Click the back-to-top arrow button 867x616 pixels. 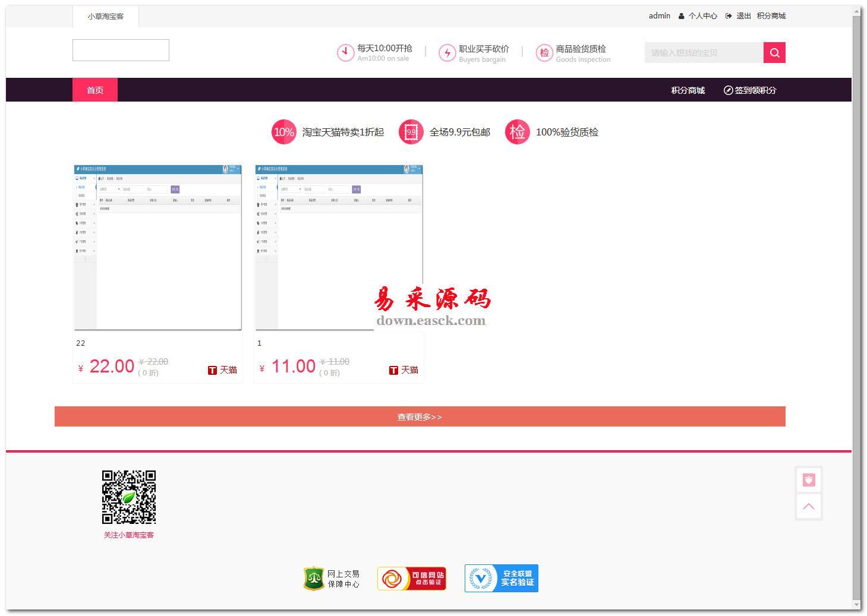(808, 507)
